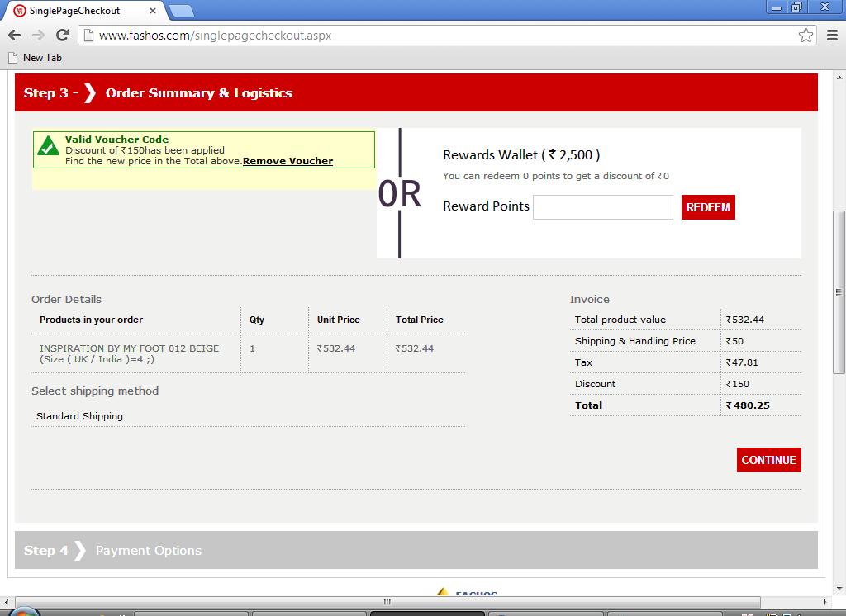Bookmark this page with the star icon

pyautogui.click(x=806, y=35)
